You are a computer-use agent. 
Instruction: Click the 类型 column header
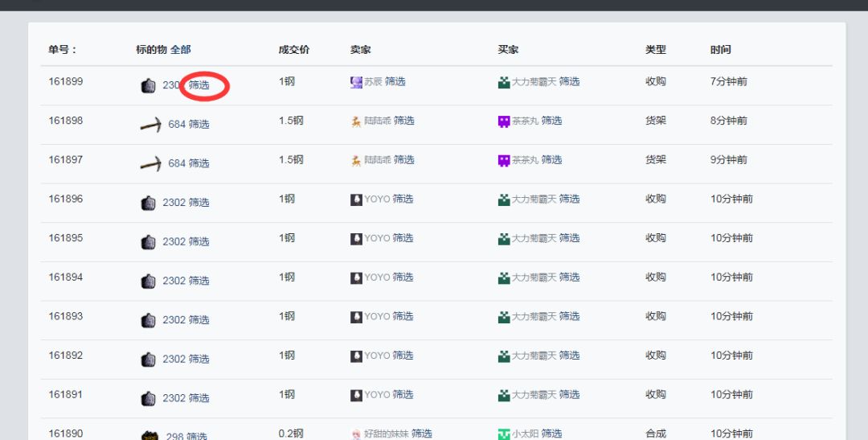656,50
